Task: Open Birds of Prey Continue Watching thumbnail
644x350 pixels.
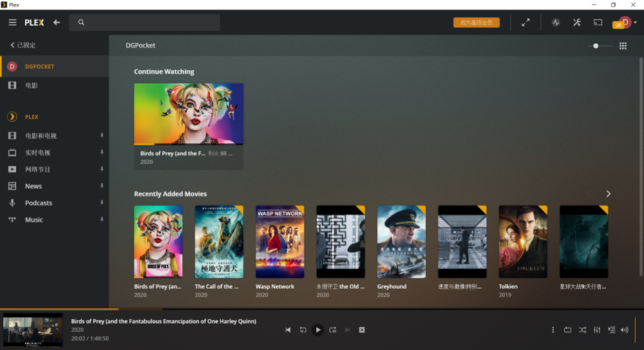Action: click(189, 114)
